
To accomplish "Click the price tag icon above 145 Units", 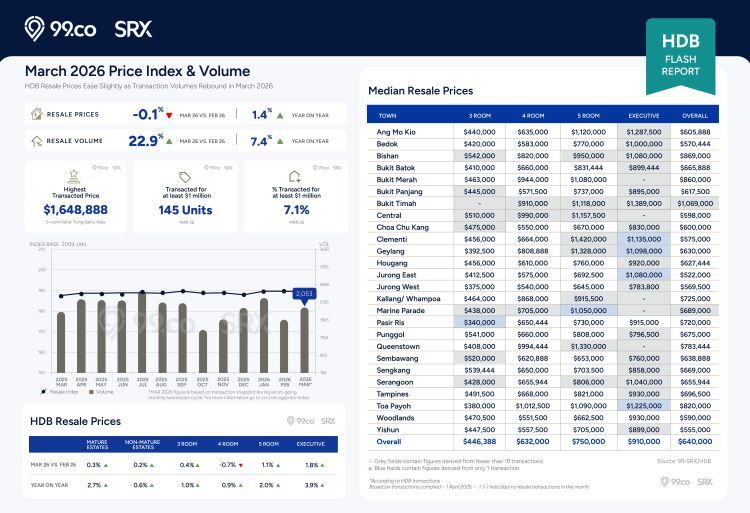I will 184,177.
